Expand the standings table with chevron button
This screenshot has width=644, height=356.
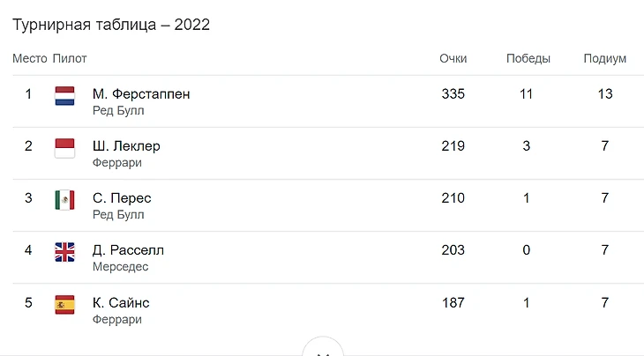323,349
